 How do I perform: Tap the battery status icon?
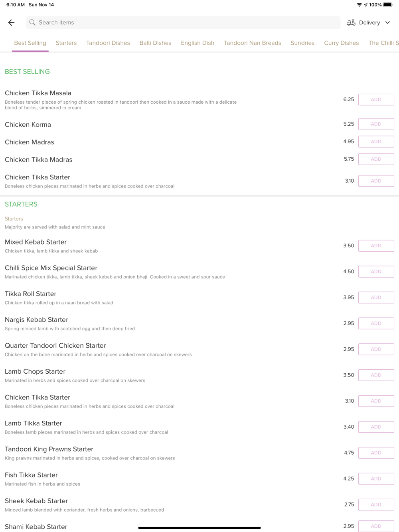click(387, 5)
